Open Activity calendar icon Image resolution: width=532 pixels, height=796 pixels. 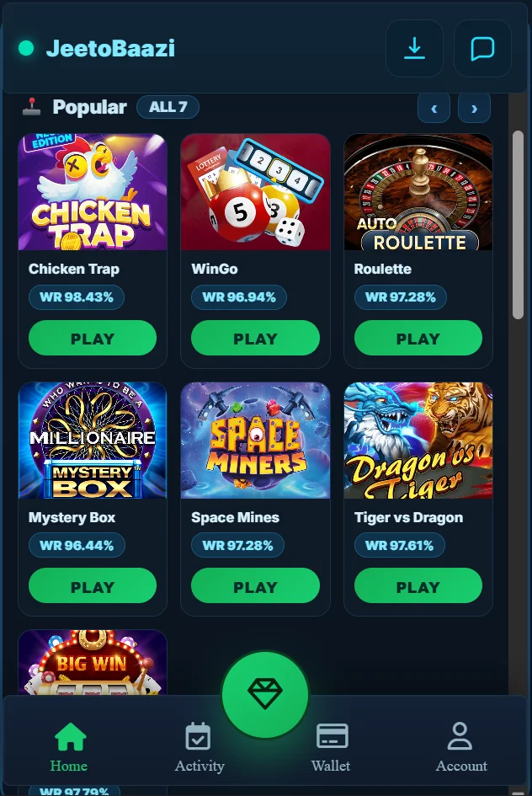pyautogui.click(x=199, y=736)
